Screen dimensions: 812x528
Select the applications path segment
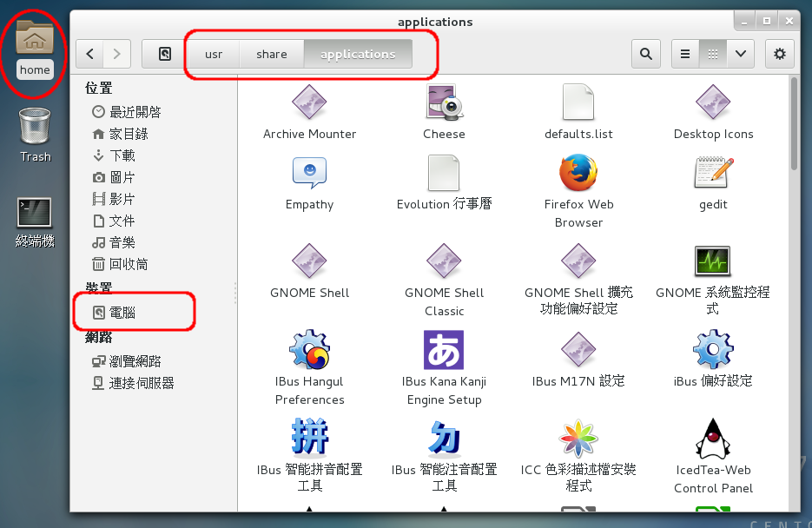tap(358, 54)
